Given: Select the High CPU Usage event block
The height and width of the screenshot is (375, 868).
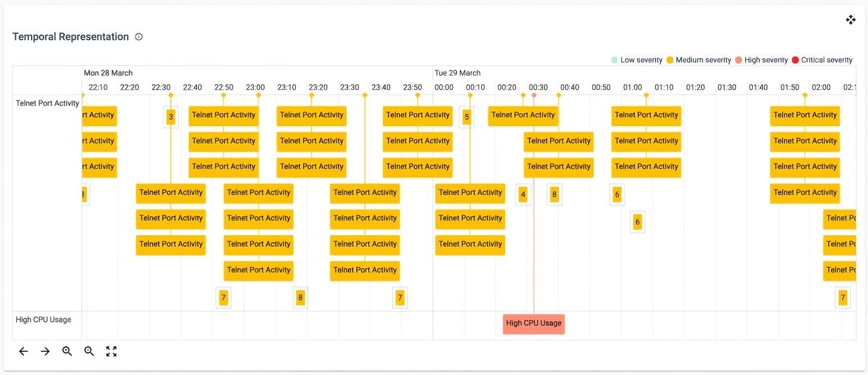Looking at the screenshot, I should tap(534, 324).
